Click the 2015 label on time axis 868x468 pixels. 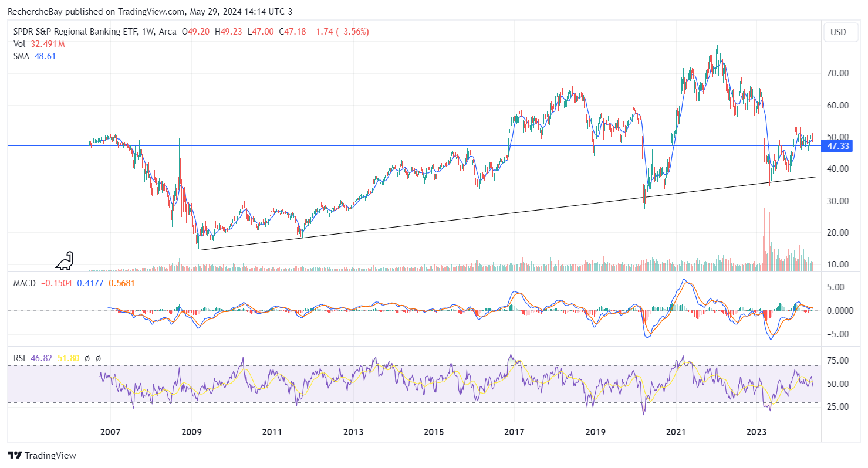pos(433,433)
